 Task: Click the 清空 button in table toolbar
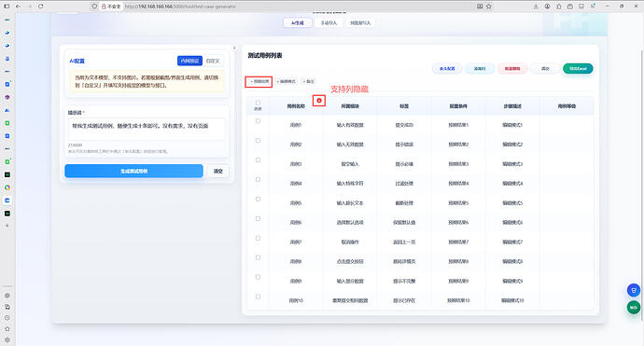pyautogui.click(x=545, y=68)
